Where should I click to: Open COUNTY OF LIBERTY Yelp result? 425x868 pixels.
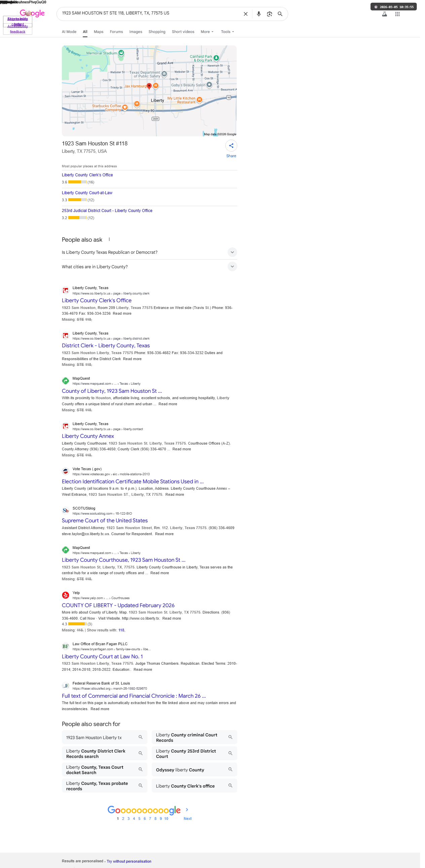tap(118, 605)
